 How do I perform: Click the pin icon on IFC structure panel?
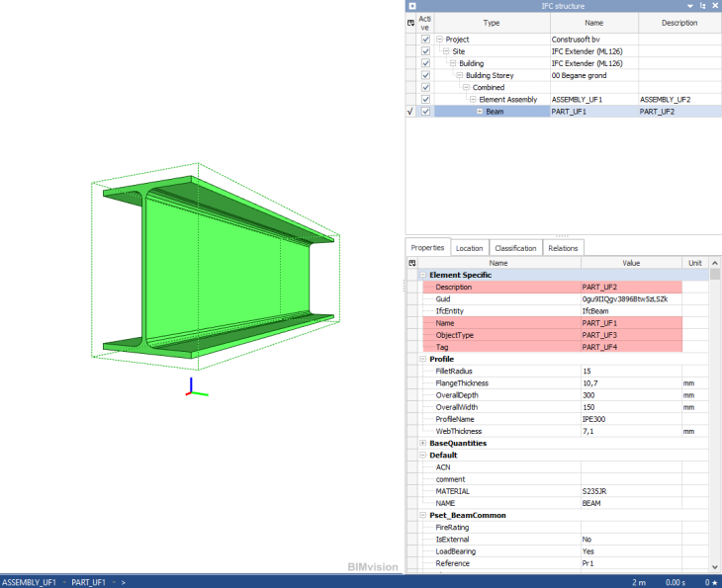tap(702, 6)
